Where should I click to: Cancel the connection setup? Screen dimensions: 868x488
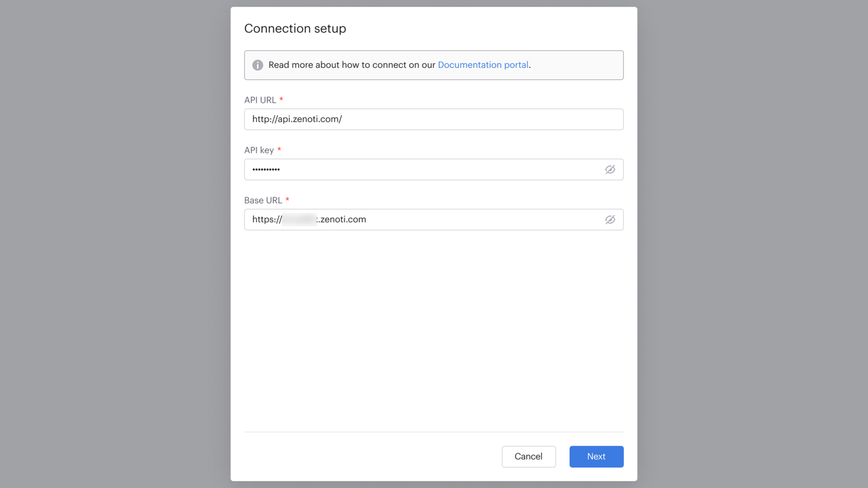(528, 456)
